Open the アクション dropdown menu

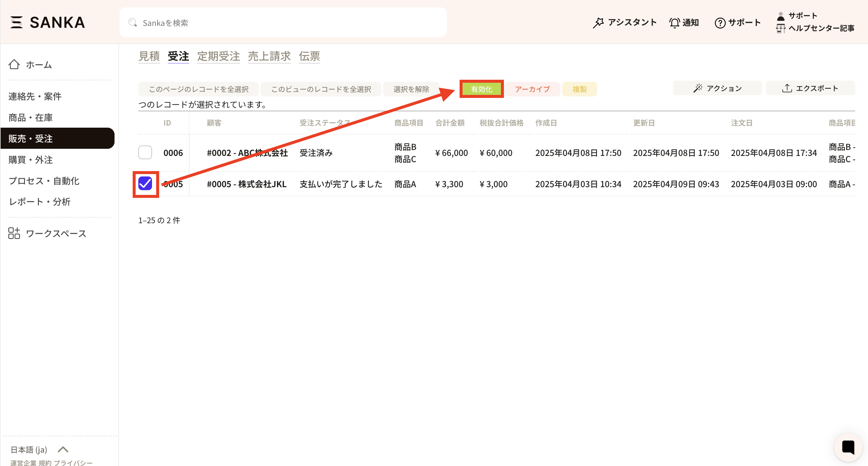coord(717,88)
